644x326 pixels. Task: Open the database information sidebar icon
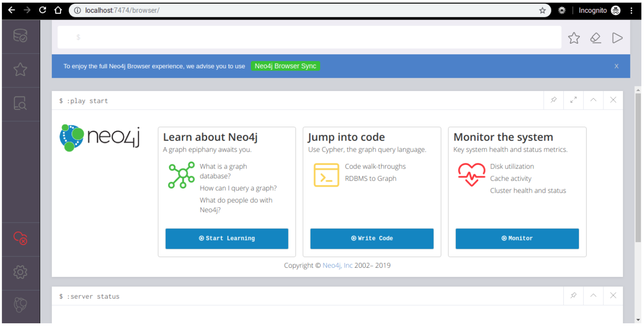[20, 36]
